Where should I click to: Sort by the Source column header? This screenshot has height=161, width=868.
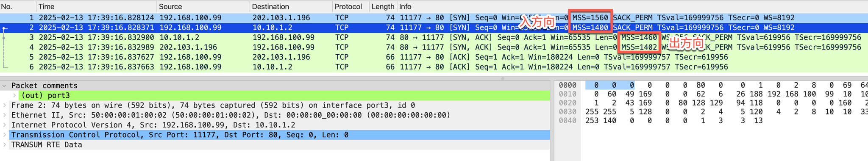203,7
